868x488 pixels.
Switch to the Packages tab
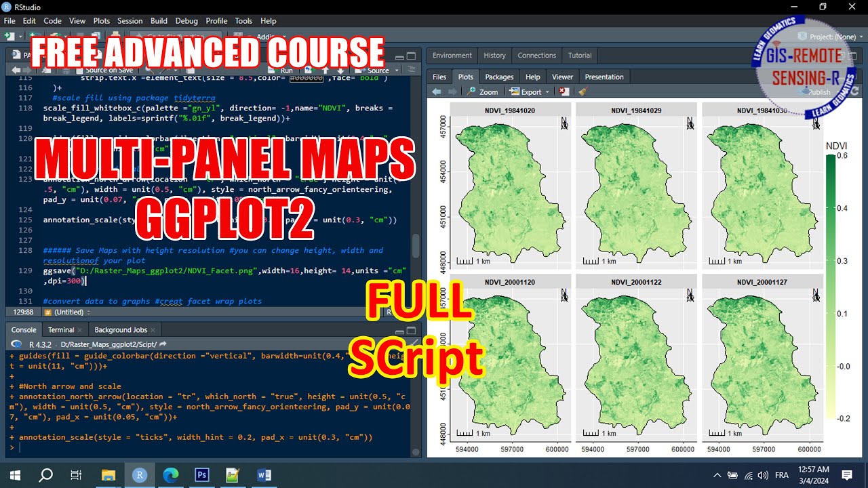(x=499, y=77)
